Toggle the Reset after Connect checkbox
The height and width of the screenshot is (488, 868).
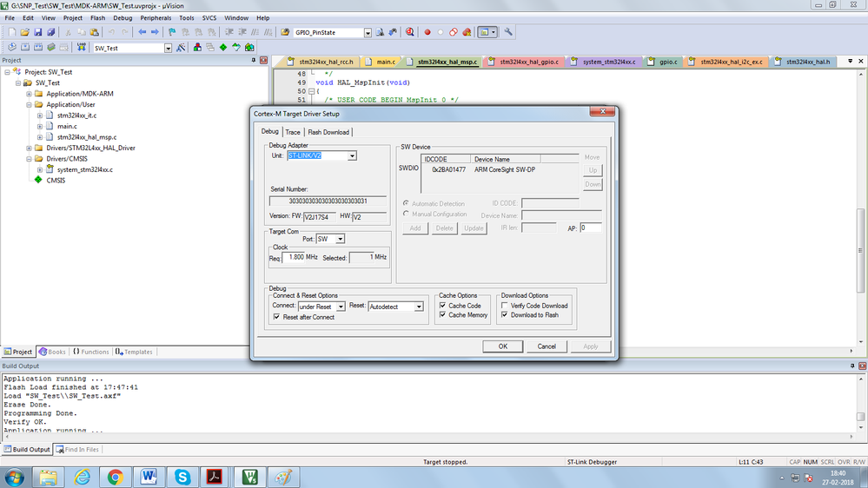(x=277, y=317)
